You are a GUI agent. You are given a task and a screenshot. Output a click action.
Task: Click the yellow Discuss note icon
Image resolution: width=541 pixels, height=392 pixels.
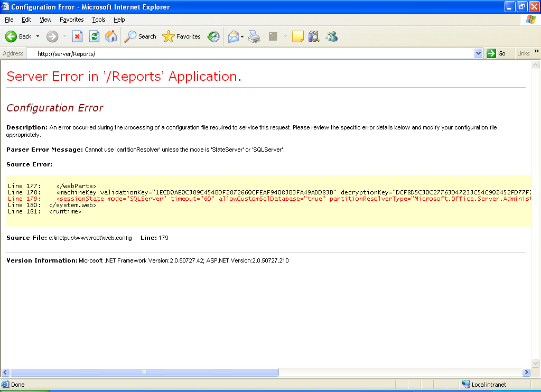point(298,36)
